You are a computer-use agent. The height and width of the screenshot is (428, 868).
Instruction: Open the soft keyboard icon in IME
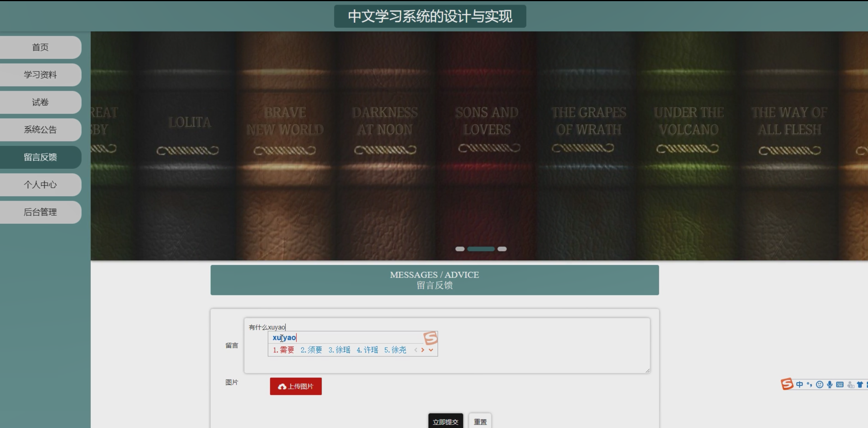[x=840, y=385]
